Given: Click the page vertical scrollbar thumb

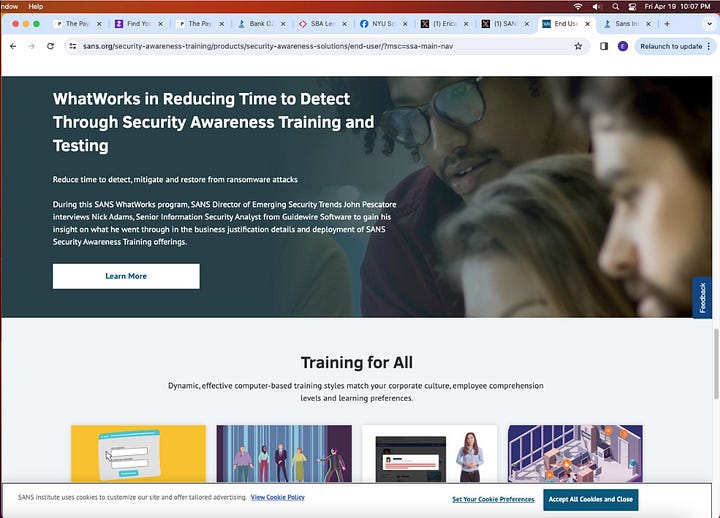Looking at the screenshot, I should coord(716,364).
